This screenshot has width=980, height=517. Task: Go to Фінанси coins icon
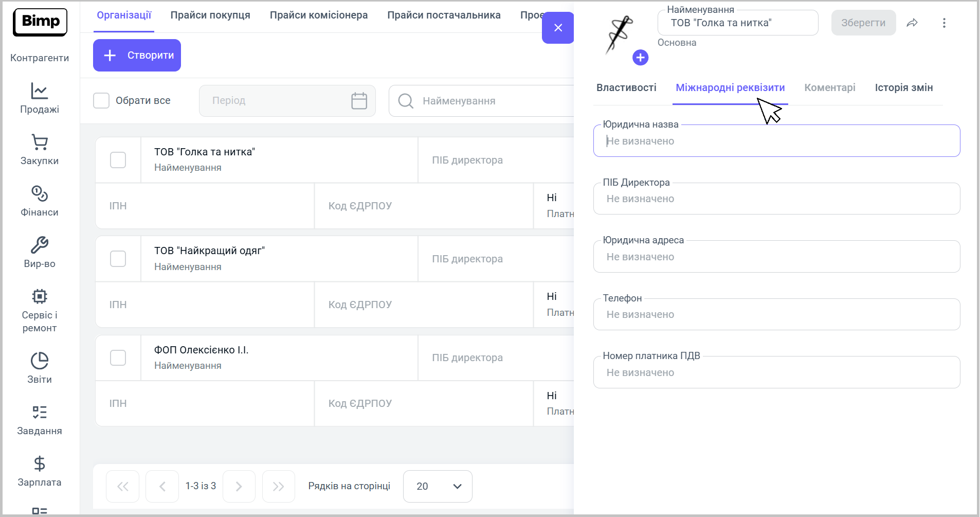pos(39,194)
